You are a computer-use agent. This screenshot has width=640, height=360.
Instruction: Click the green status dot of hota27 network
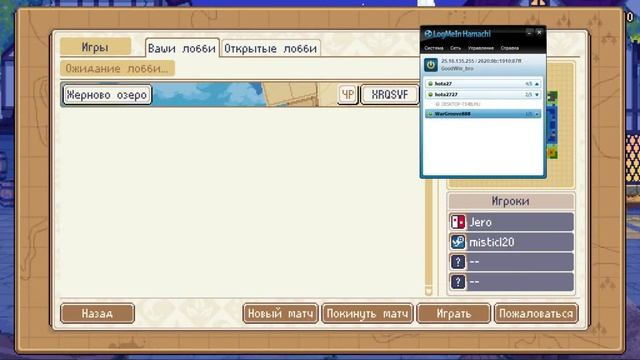[430, 84]
